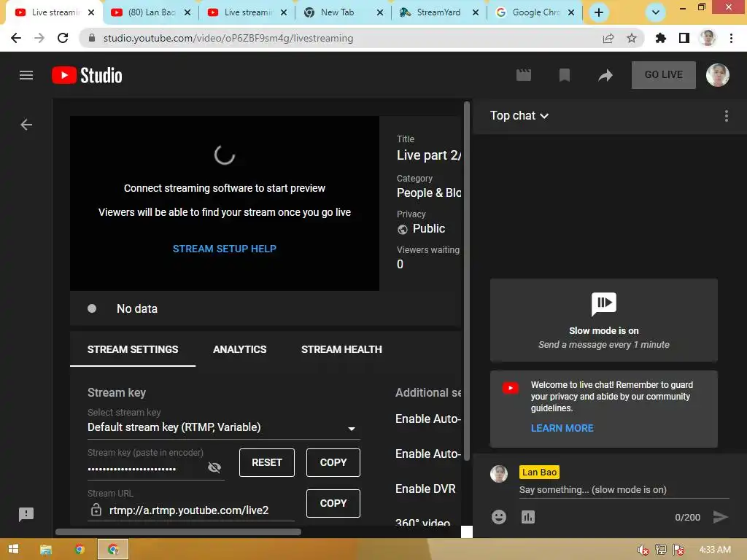
Task: Click the Chrome address bar URL
Action: [x=228, y=38]
